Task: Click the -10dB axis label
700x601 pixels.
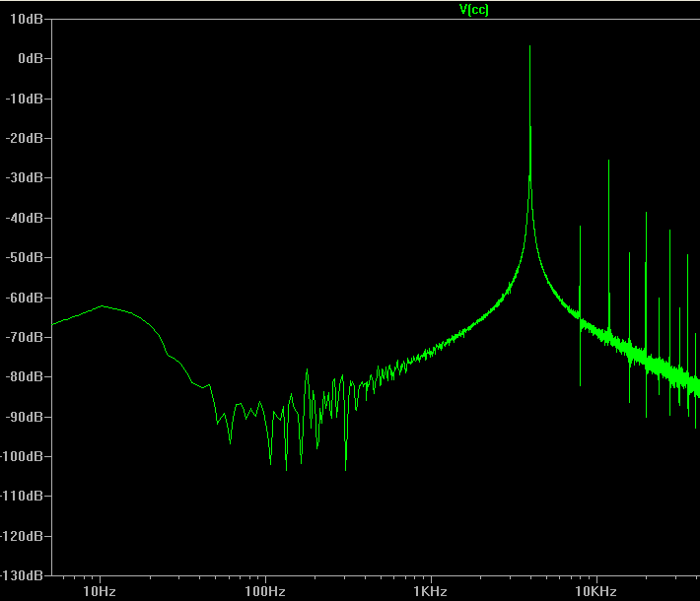Action: (24, 99)
